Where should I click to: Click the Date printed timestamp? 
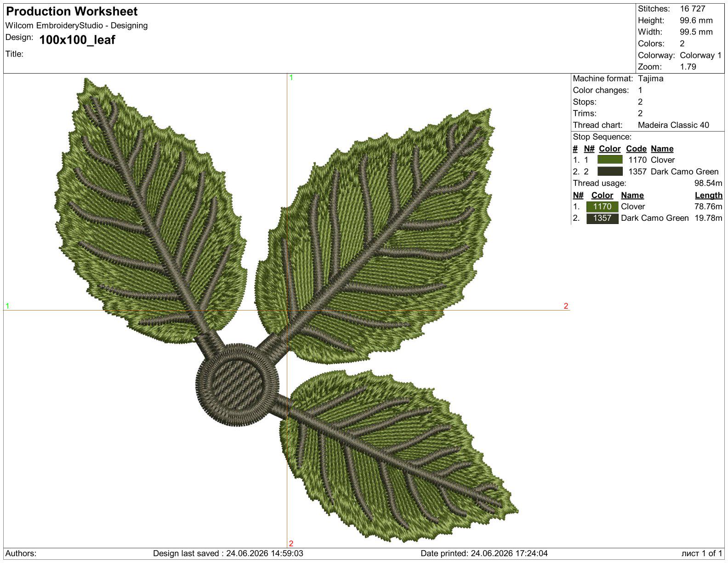pos(484,553)
